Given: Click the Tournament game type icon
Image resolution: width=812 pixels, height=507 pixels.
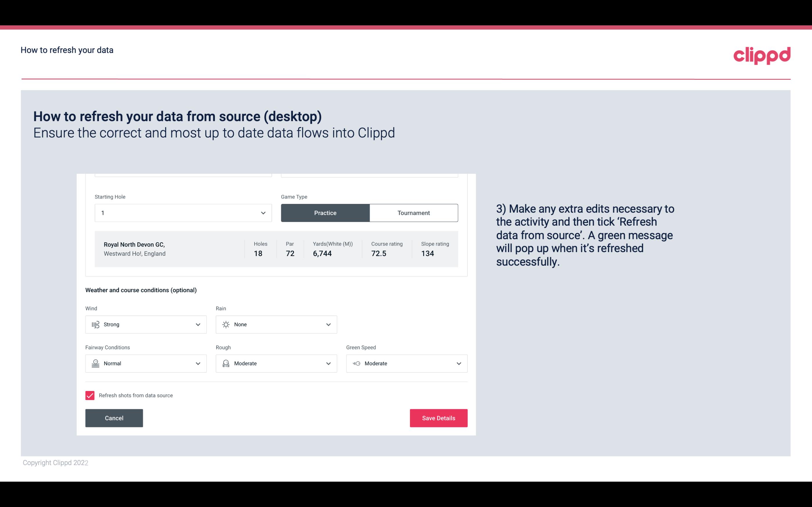Looking at the screenshot, I should coord(414,213).
